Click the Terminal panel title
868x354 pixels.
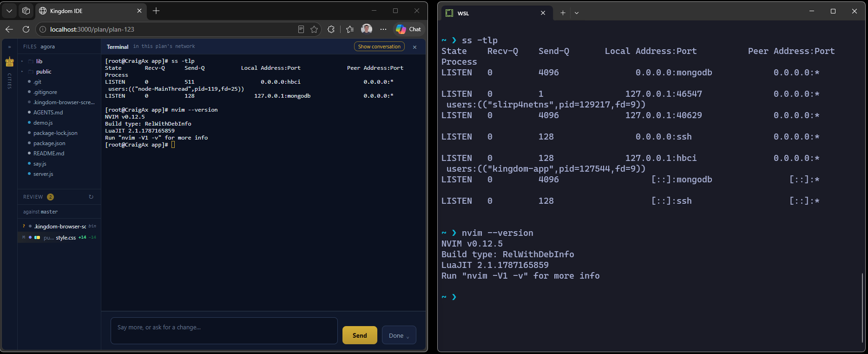click(118, 47)
